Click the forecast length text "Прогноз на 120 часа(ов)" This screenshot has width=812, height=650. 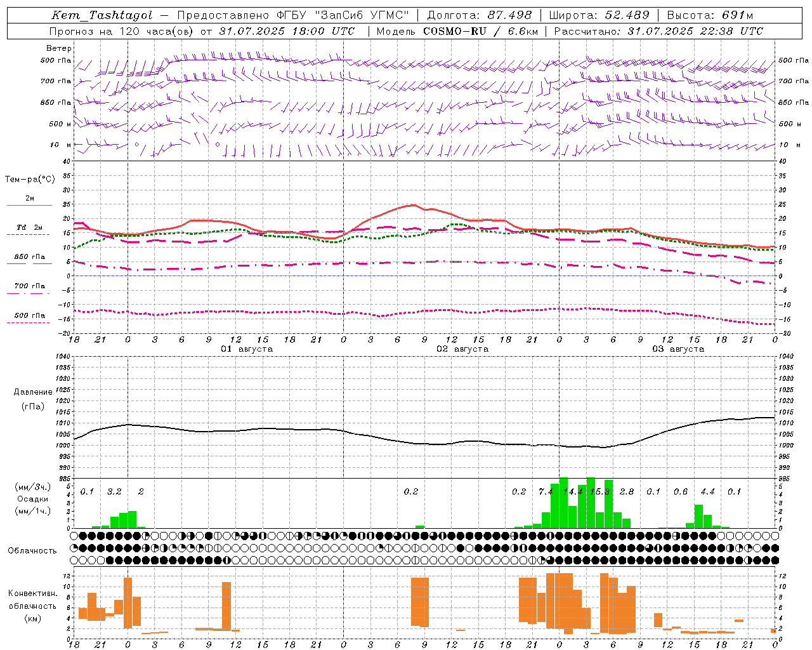pos(121,31)
